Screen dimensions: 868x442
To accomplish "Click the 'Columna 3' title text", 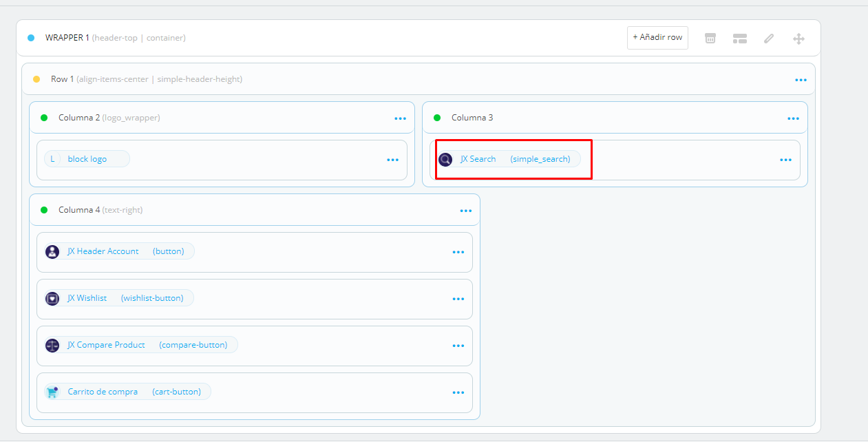I will (472, 118).
